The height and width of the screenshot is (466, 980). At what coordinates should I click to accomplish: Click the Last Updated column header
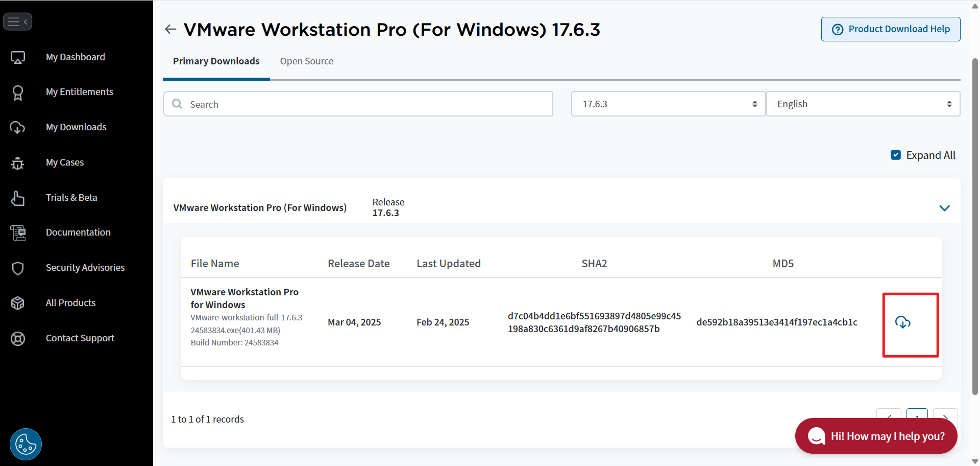tap(449, 264)
